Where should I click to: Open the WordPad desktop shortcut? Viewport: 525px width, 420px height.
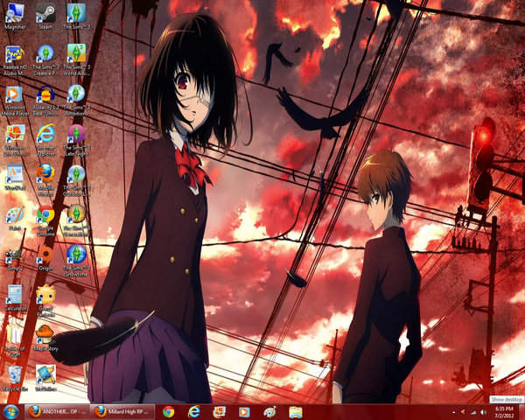click(15, 178)
